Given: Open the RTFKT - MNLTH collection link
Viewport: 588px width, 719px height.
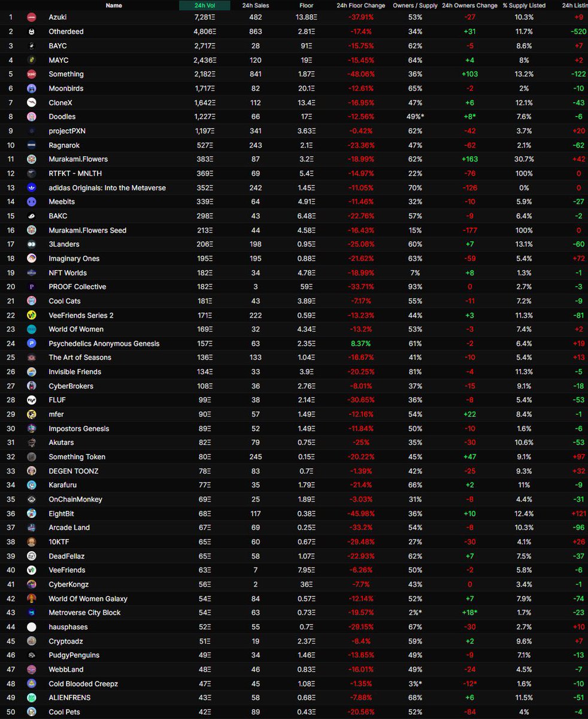Looking at the screenshot, I should tap(75, 174).
